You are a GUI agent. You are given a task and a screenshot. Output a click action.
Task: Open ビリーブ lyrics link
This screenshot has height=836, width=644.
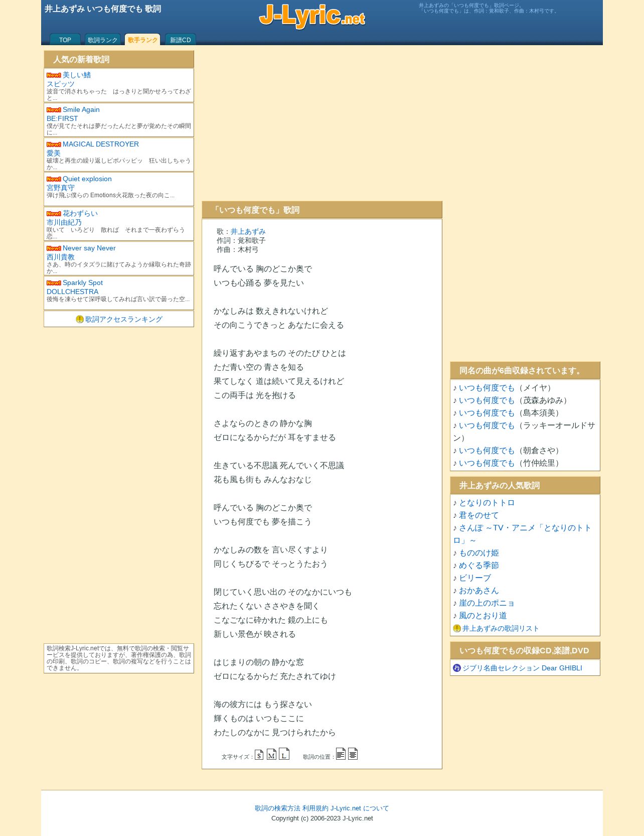475,578
